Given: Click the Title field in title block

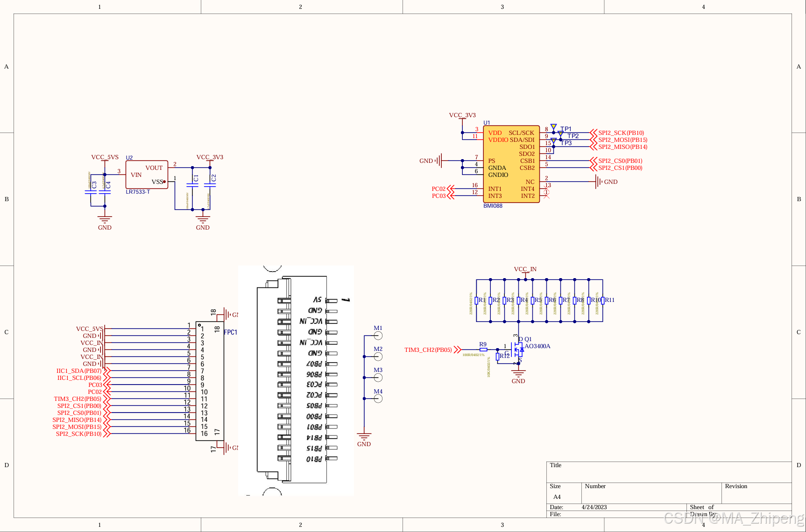Looking at the screenshot, I should point(669,472).
